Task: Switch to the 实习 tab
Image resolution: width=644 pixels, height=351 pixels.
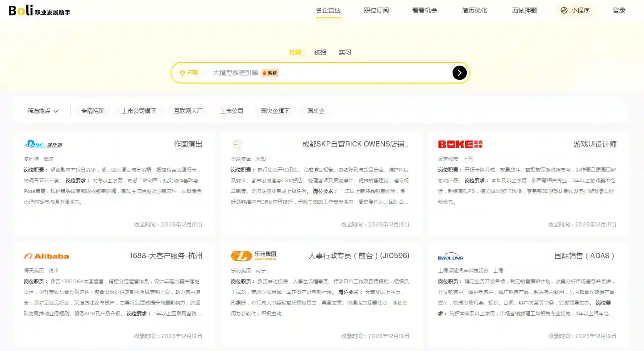Action: pos(345,52)
